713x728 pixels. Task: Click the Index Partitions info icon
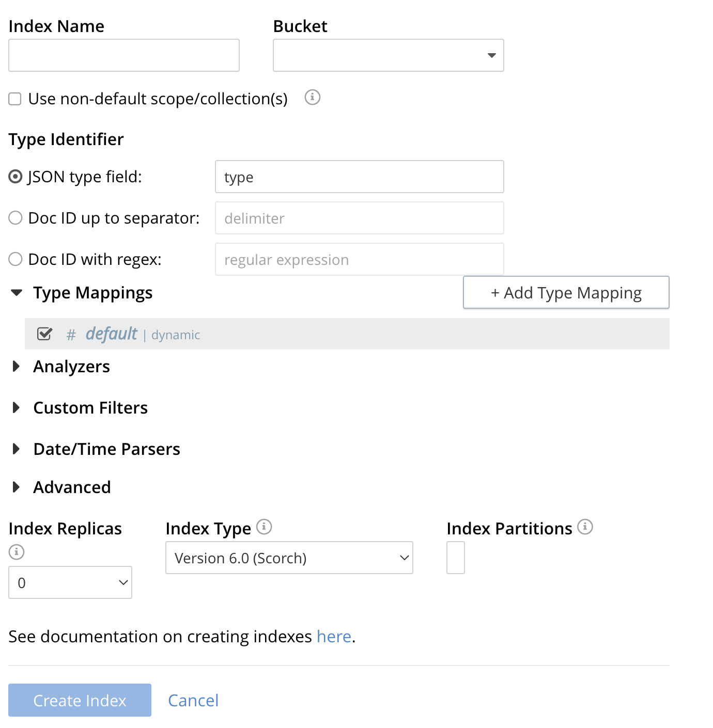pyautogui.click(x=585, y=527)
